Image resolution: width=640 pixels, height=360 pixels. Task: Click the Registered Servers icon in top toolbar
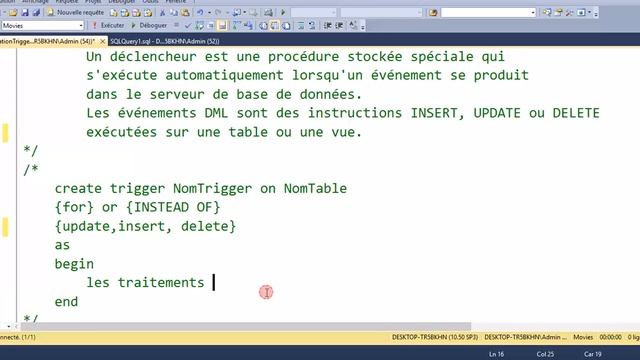[547, 13]
